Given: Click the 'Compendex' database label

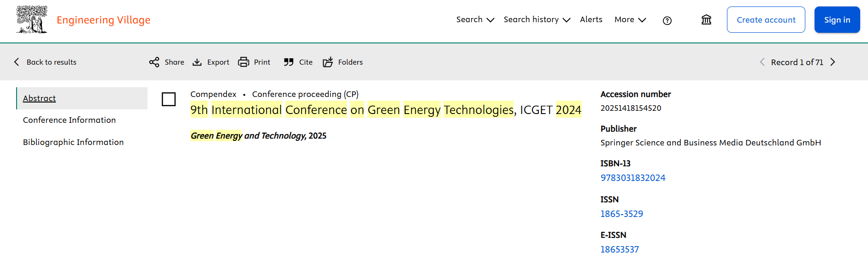Looking at the screenshot, I should 213,94.
